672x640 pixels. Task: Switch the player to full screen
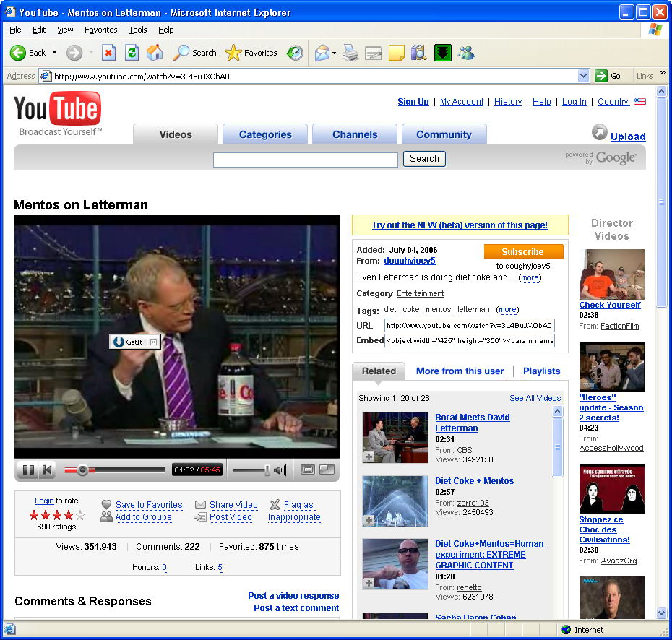point(327,470)
